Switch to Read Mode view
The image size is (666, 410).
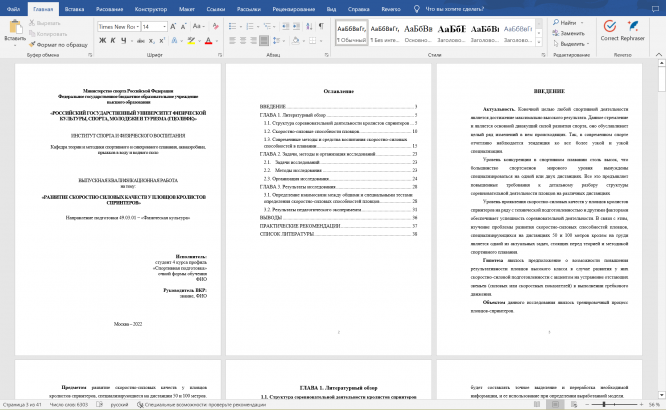click(x=537, y=404)
